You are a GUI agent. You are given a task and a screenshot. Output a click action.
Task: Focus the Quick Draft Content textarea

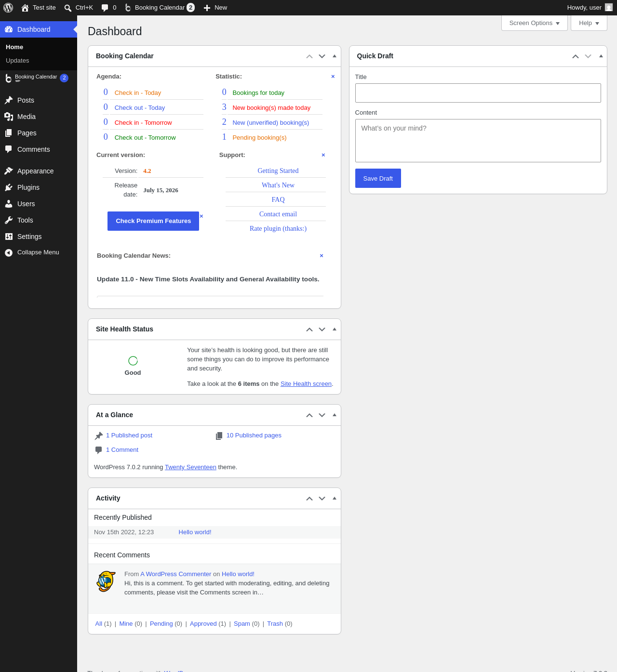(x=478, y=141)
